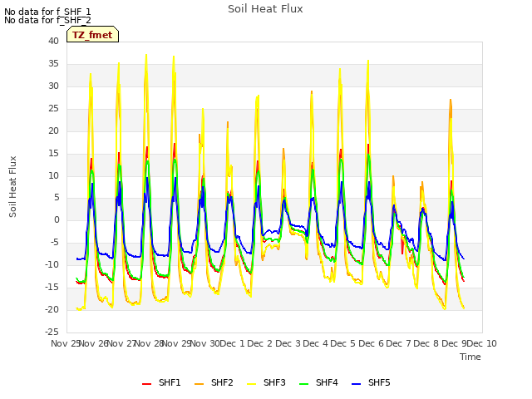Click the Dec 6 x-axis date label
The image size is (532, 399).
click(371, 343)
